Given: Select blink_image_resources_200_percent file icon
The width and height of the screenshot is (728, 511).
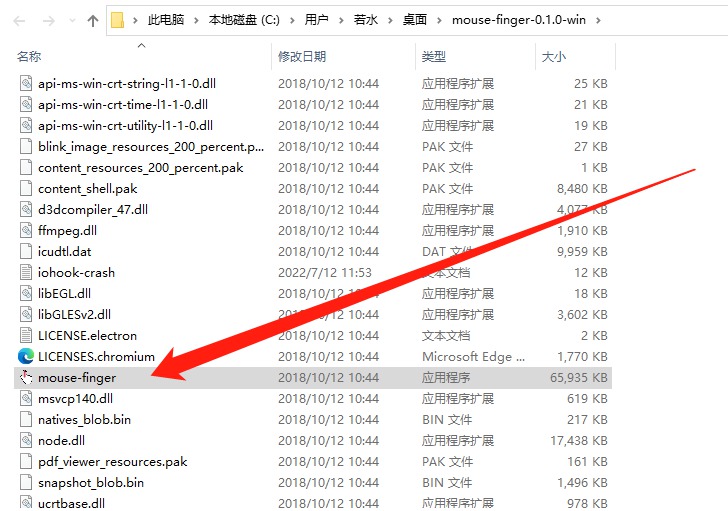Looking at the screenshot, I should click(x=26, y=147).
